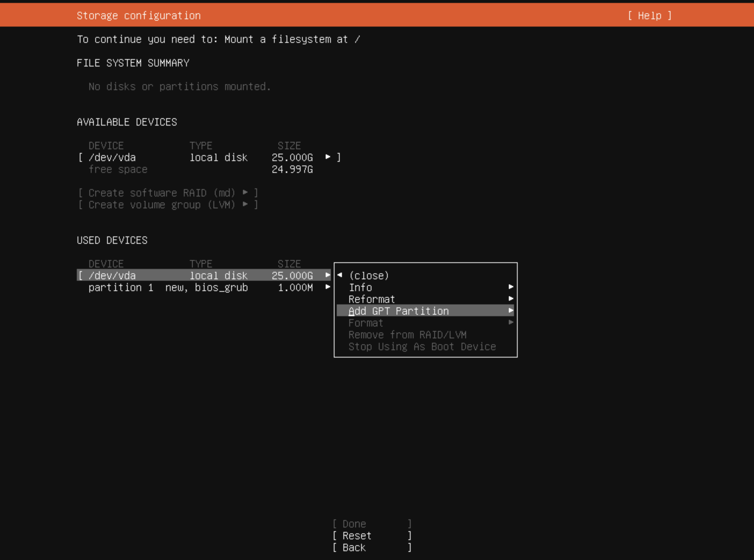
Task: Expand arrow beside available /dev/vda 25.000G
Action: 328,157
